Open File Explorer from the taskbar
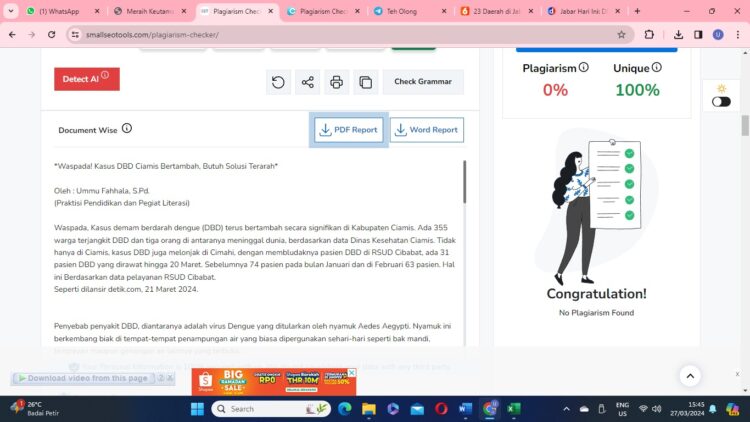Image resolution: width=750 pixels, height=422 pixels. point(369,409)
